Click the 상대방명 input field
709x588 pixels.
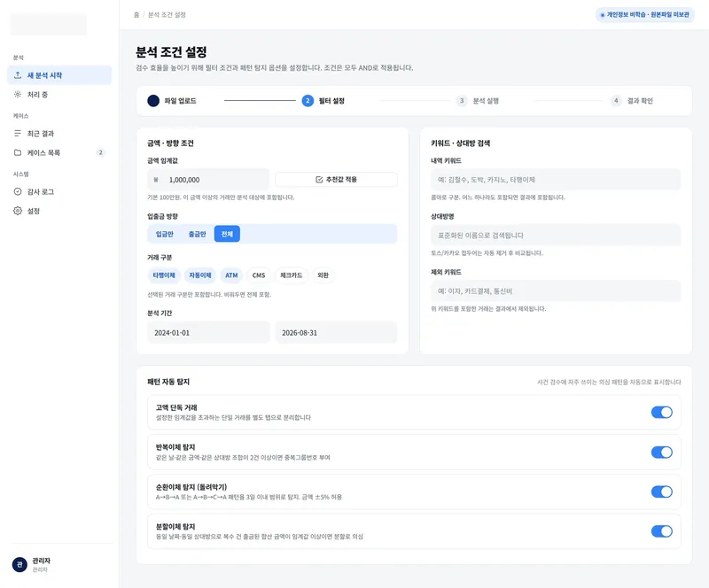pyautogui.click(x=556, y=236)
